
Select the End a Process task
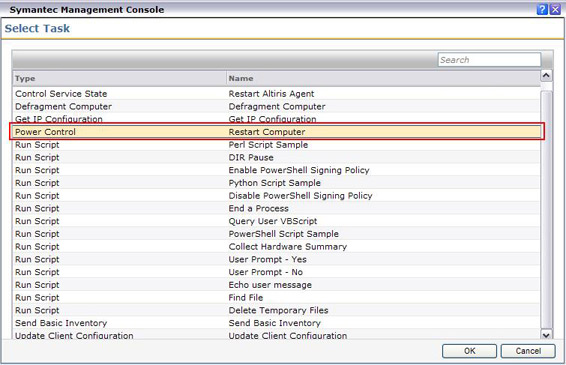click(x=258, y=208)
